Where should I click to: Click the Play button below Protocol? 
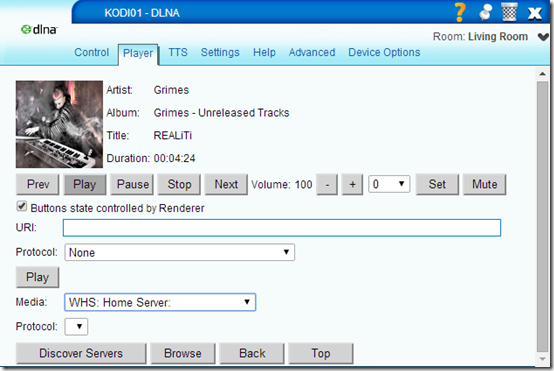coord(37,277)
